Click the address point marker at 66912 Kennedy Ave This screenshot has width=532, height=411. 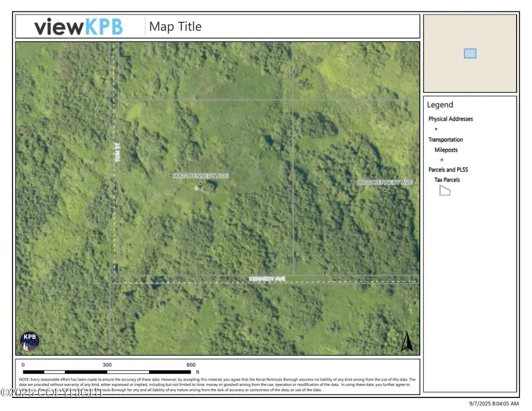(x=385, y=189)
